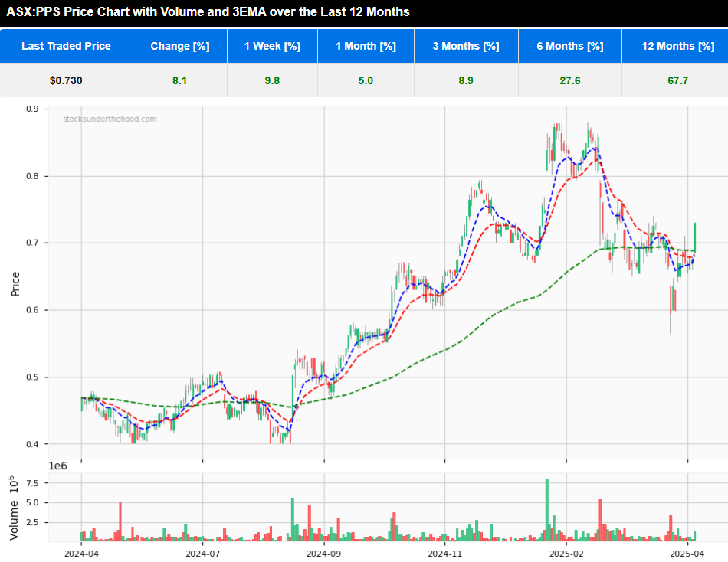Select the '3 Months [%]' column header
This screenshot has width=728, height=562.
click(x=466, y=46)
